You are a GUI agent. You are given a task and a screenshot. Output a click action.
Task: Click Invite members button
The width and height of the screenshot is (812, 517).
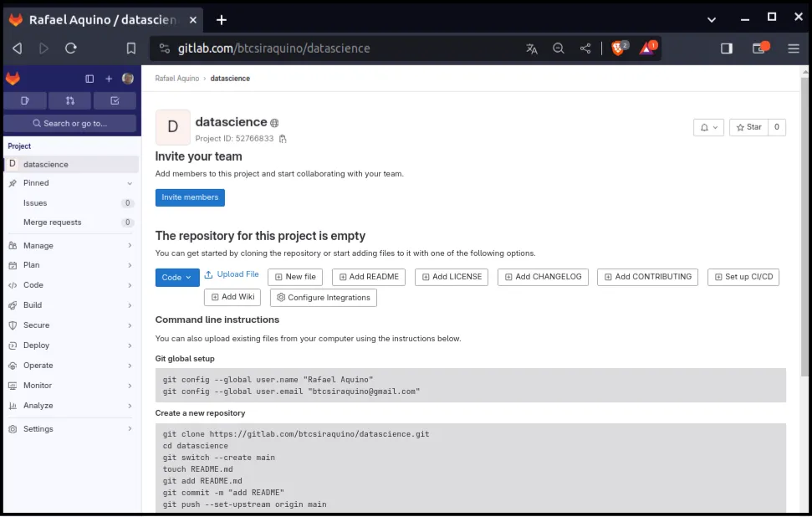(190, 197)
